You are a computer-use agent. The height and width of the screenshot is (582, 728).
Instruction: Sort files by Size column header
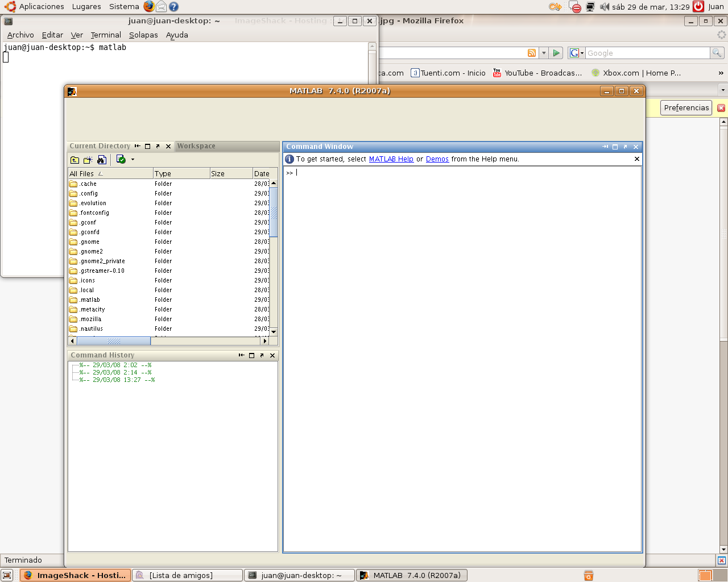pyautogui.click(x=230, y=173)
